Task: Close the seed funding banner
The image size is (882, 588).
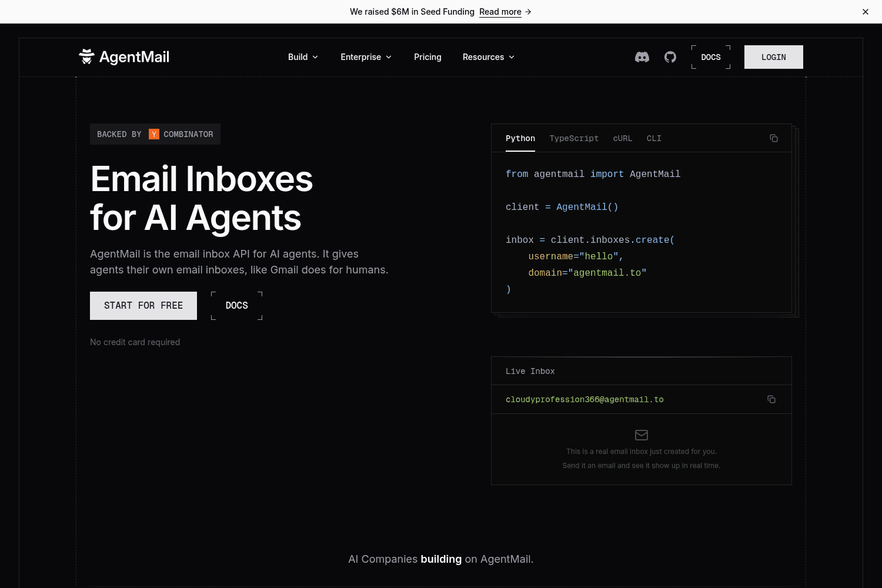Action: pos(866,12)
